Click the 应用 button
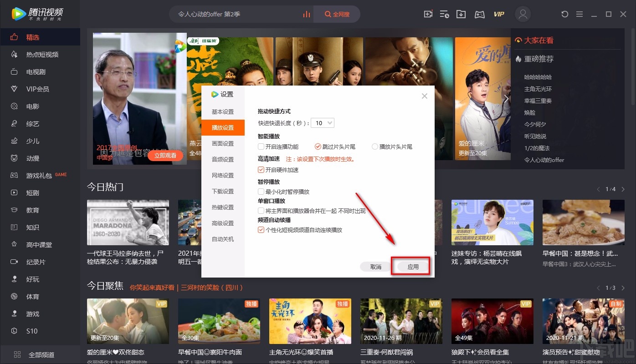The image size is (636, 364). pos(413,267)
